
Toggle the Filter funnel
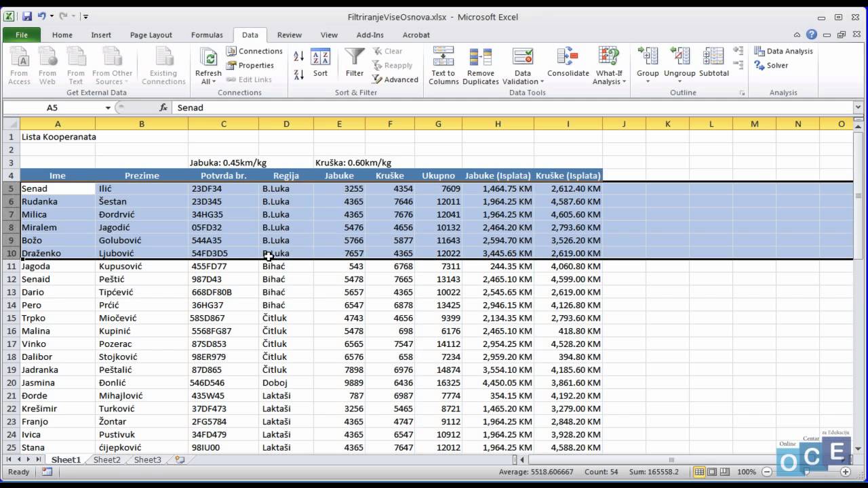point(355,62)
